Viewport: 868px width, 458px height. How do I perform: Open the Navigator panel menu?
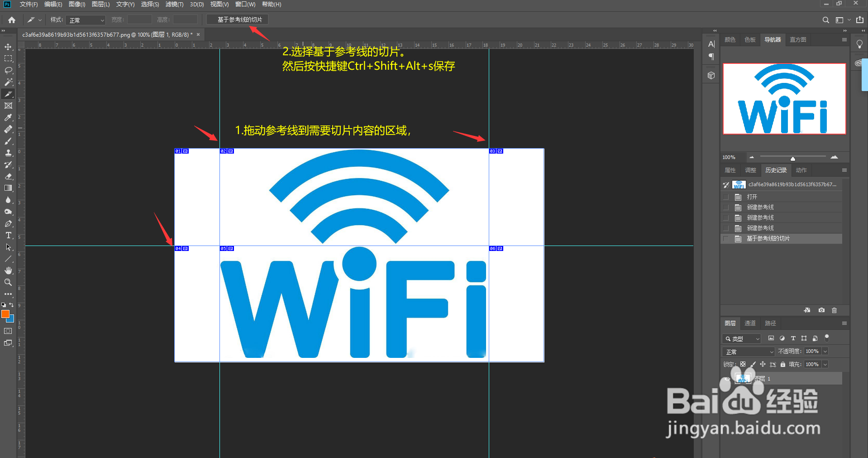[x=844, y=39]
